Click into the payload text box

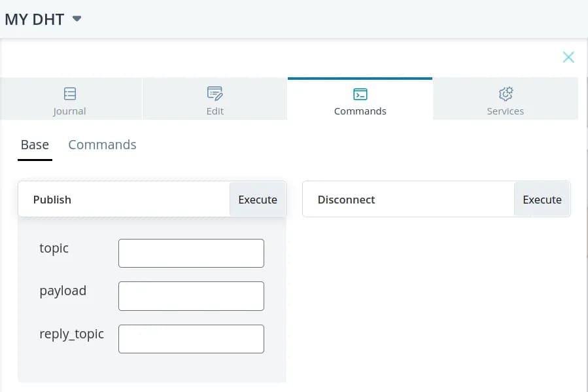(191, 296)
